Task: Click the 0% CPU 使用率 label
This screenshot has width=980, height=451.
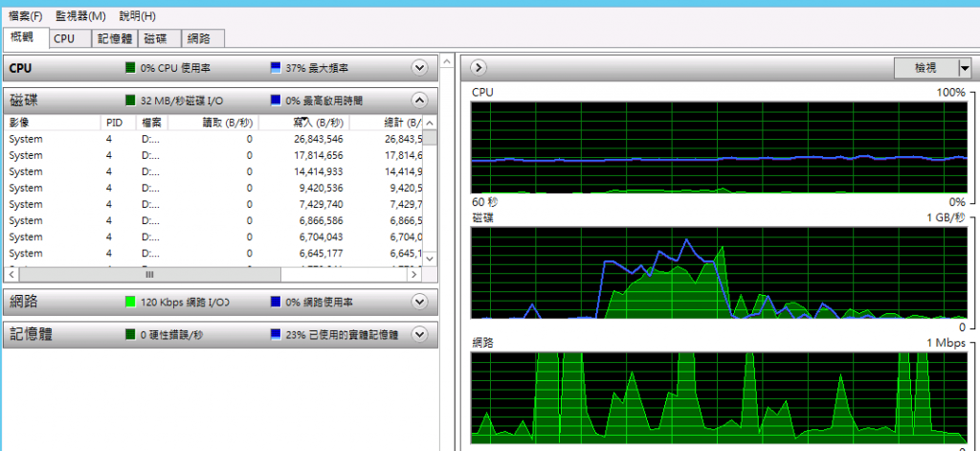Action: pyautogui.click(x=175, y=68)
